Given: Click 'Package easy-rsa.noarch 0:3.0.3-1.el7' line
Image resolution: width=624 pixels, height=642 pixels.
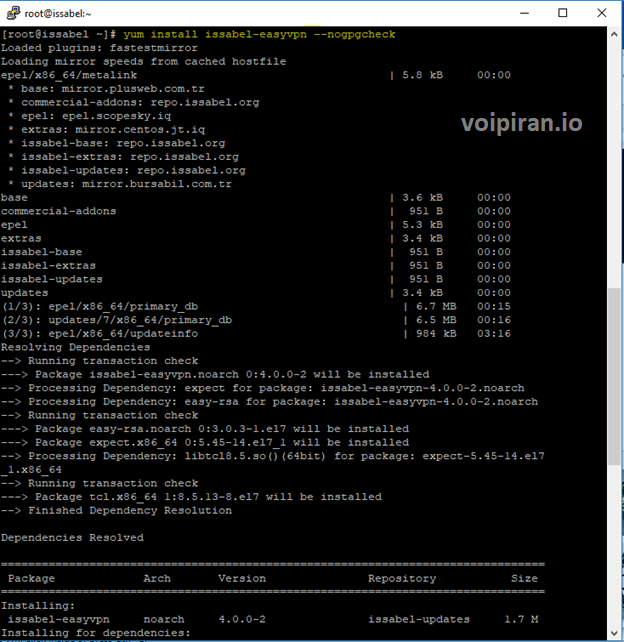Looking at the screenshot, I should (x=205, y=429).
